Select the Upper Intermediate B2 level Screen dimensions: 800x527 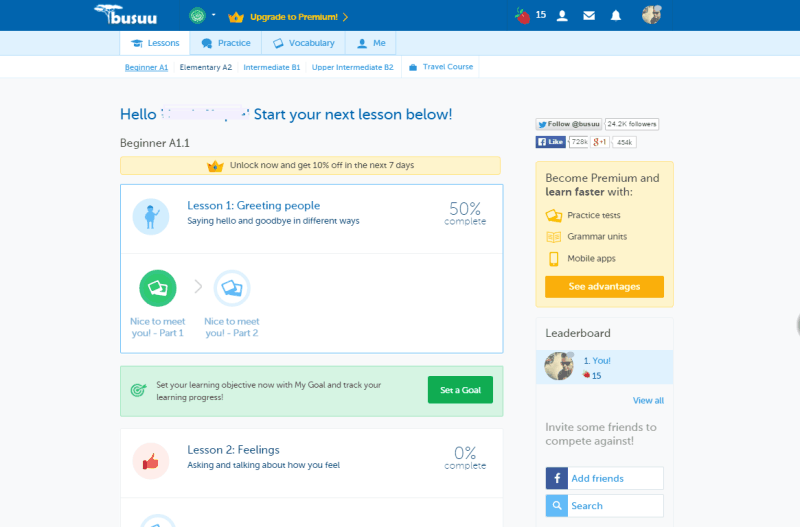point(353,67)
